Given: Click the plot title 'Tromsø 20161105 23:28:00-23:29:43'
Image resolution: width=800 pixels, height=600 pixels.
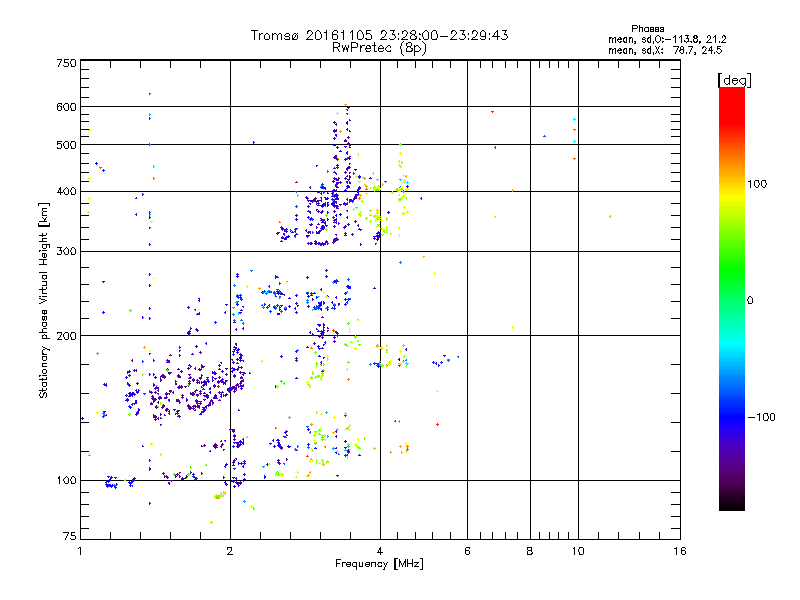Looking at the screenshot, I should (379, 35).
